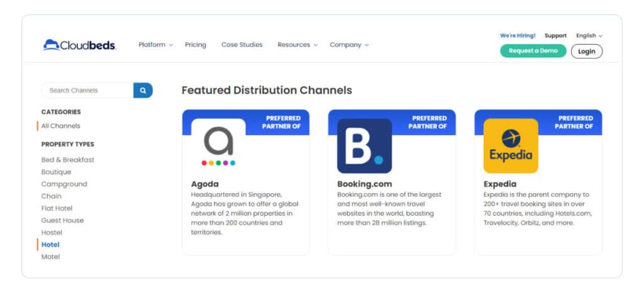
Task: Filter by Boutique property type
Action: coord(56,172)
